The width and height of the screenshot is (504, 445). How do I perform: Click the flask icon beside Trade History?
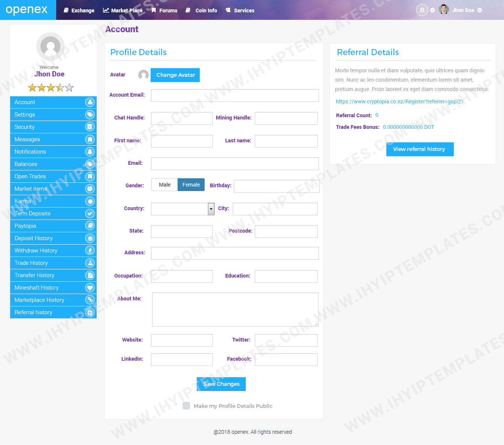coord(90,263)
